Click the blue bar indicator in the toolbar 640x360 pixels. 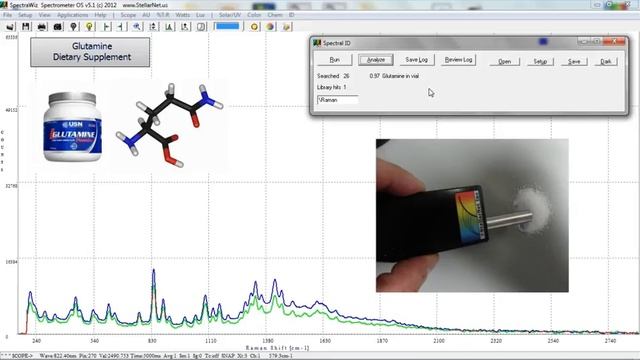coord(227,26)
